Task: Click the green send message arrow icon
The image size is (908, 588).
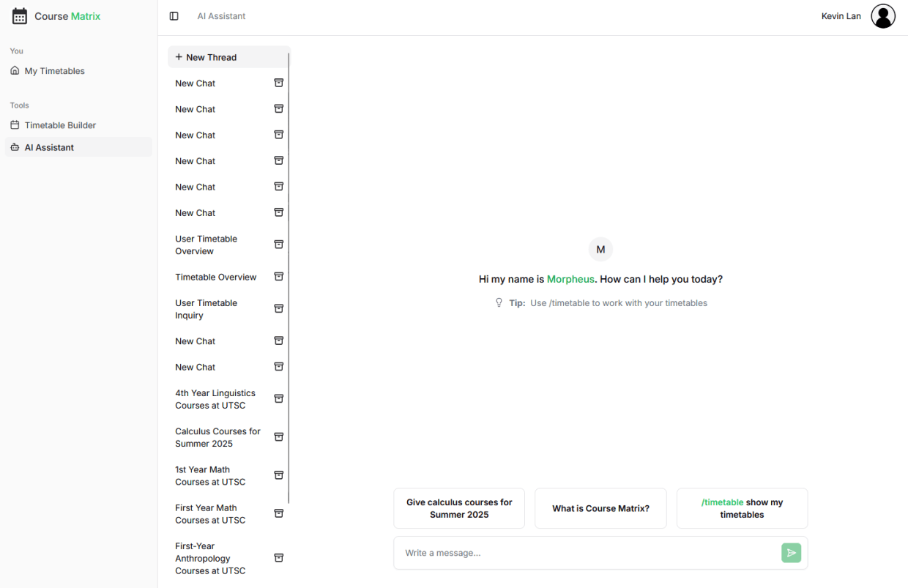Action: click(x=791, y=553)
